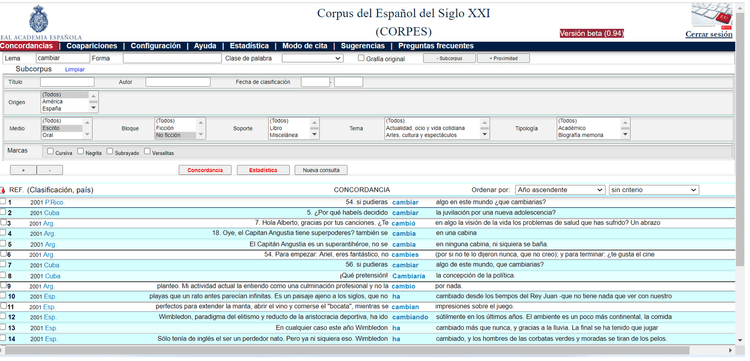750x361 pixels.
Task: Click the Autor input field
Action: coord(178,82)
